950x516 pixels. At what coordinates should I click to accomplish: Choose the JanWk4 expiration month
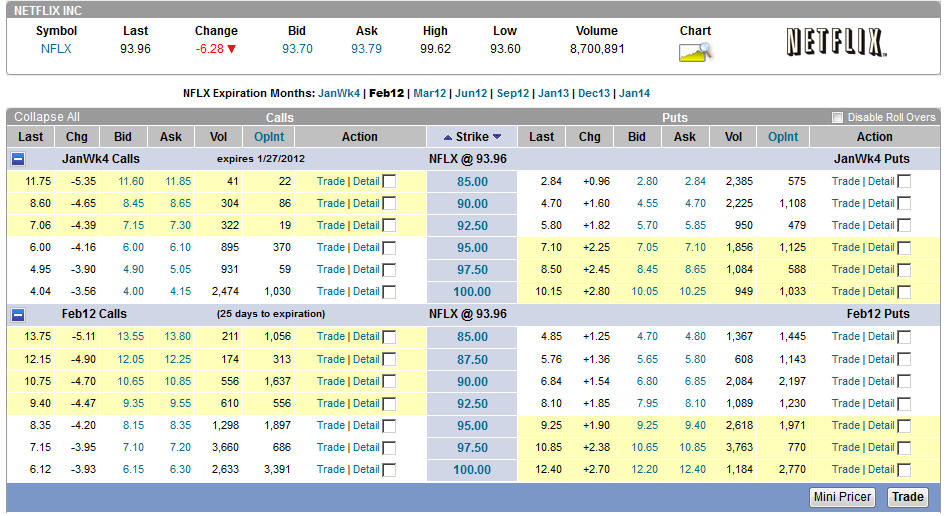[x=338, y=93]
